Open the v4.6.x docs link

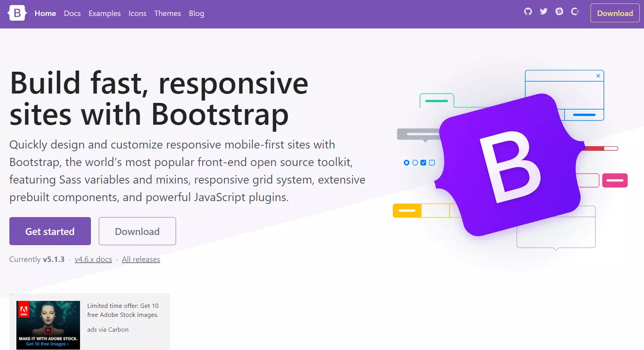(x=93, y=259)
